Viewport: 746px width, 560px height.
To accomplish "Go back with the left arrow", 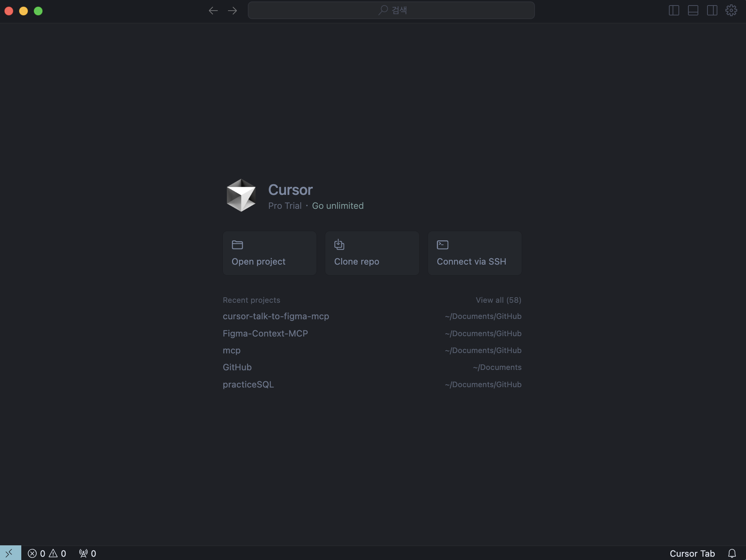I will [213, 11].
